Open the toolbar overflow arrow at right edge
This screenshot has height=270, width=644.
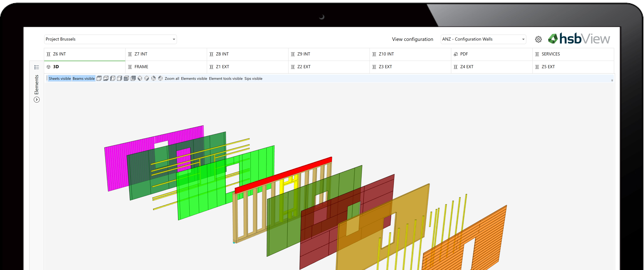pos(612,80)
